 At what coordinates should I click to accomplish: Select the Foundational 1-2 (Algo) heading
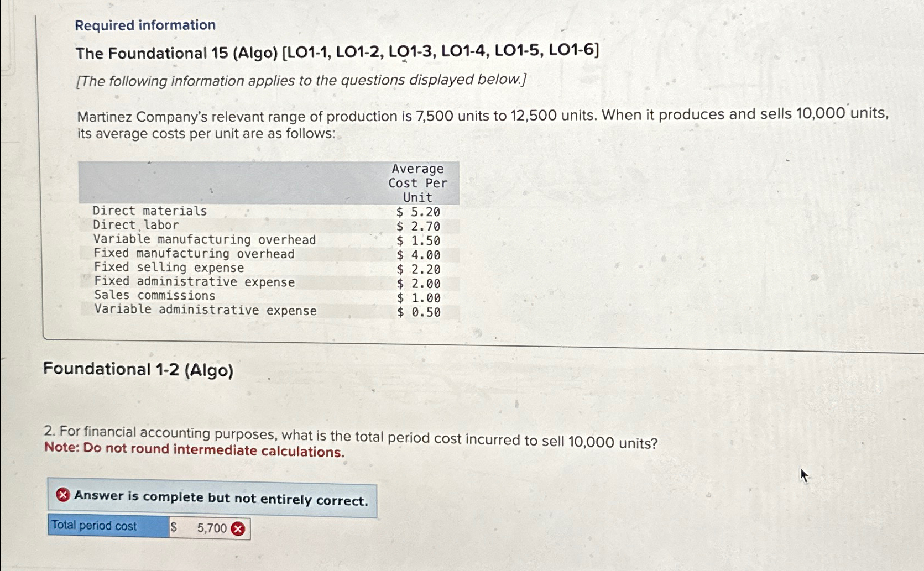point(139,369)
